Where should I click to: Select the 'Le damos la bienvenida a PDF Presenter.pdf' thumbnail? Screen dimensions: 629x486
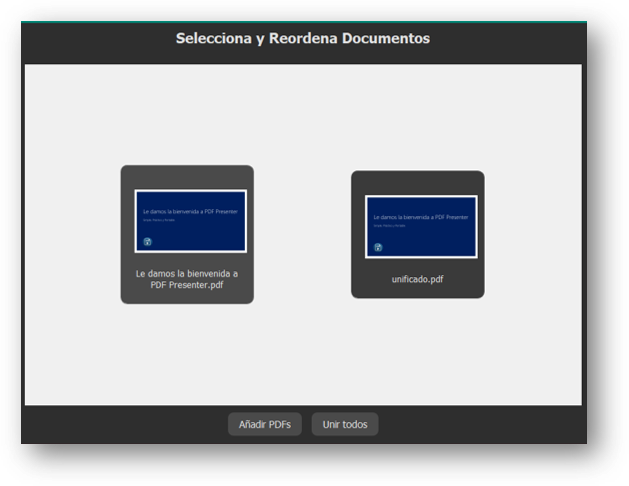191,221
